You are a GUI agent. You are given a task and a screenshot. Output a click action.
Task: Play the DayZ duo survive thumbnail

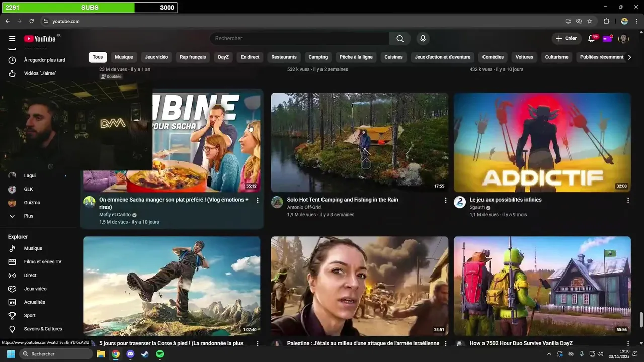coord(542,286)
